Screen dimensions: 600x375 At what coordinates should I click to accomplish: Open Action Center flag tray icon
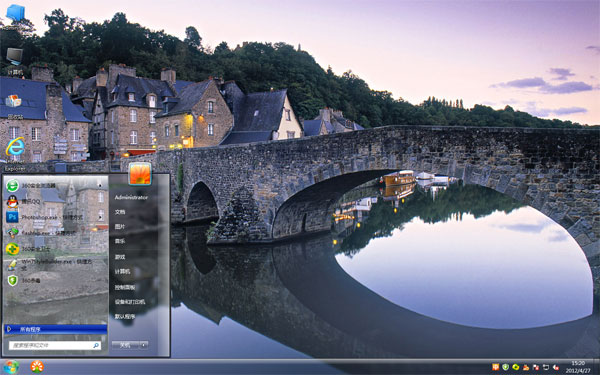[x=536, y=367]
